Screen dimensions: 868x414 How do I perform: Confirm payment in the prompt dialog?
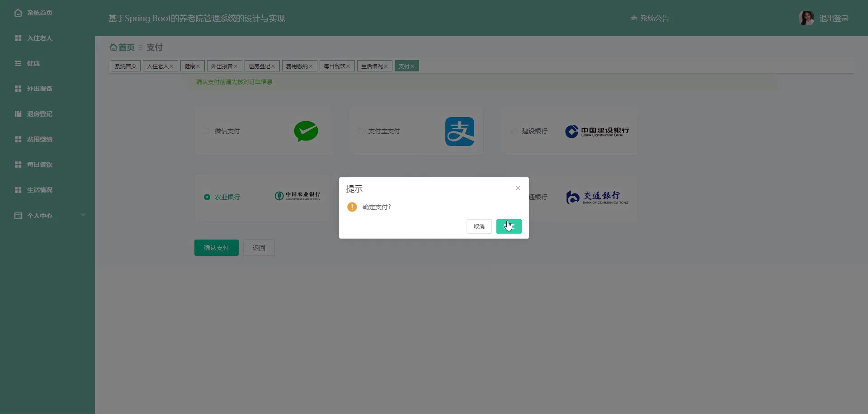pyautogui.click(x=509, y=226)
